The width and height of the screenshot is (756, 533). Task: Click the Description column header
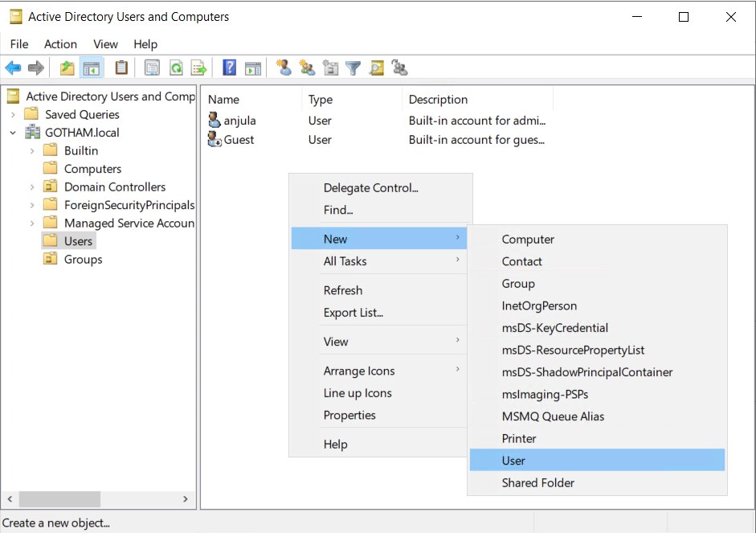point(438,100)
